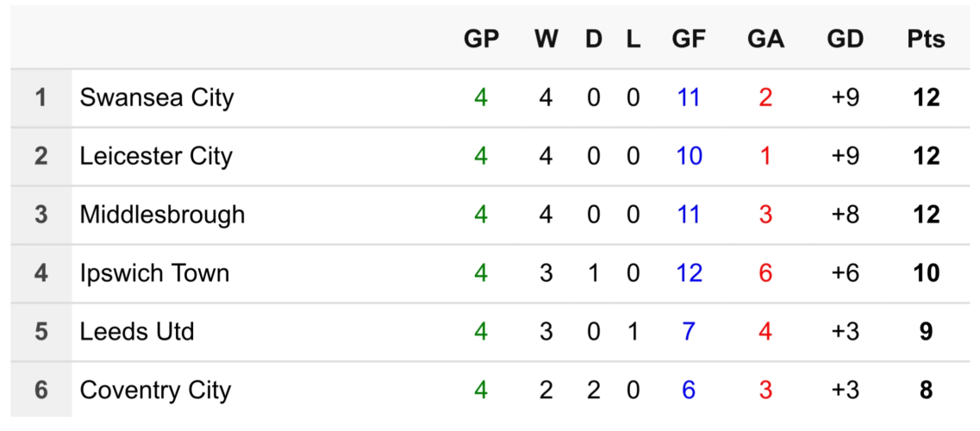This screenshot has height=431, width=980.
Task: Click the W column header
Action: tap(546, 39)
